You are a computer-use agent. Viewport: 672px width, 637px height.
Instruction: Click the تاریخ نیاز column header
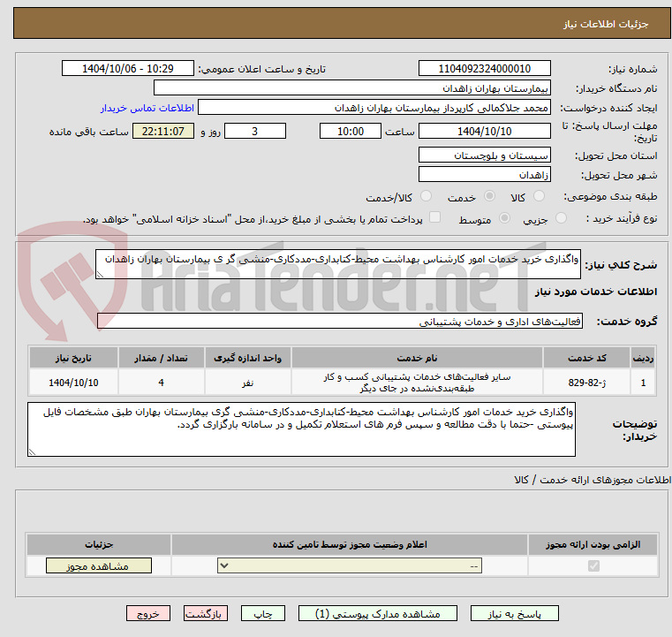73,358
